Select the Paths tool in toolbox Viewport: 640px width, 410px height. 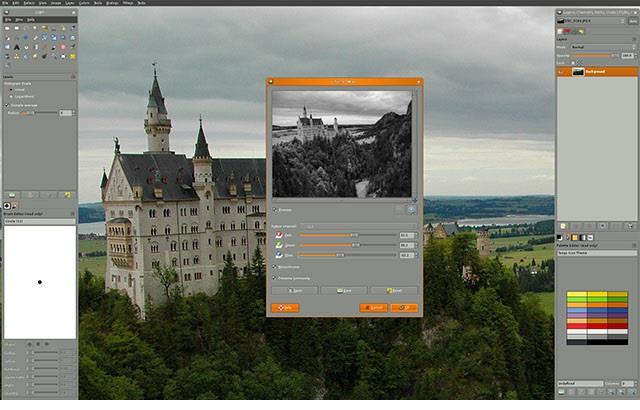[x=73, y=28]
